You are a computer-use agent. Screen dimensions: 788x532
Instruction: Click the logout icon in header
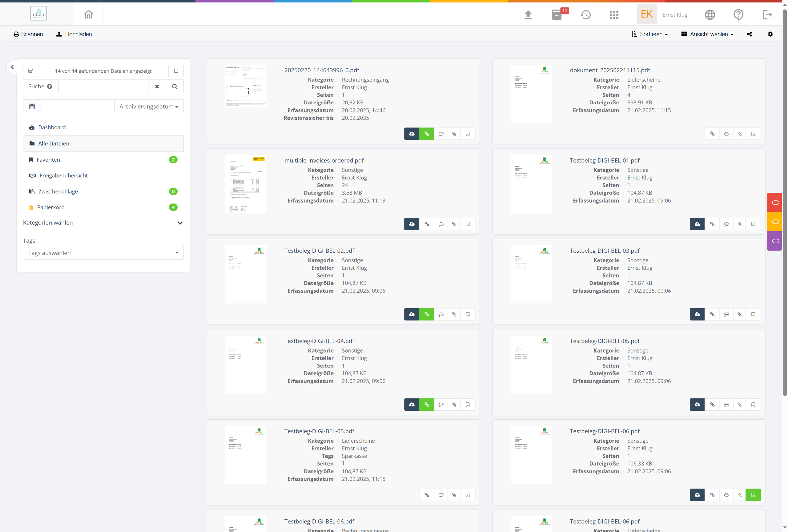click(x=767, y=14)
